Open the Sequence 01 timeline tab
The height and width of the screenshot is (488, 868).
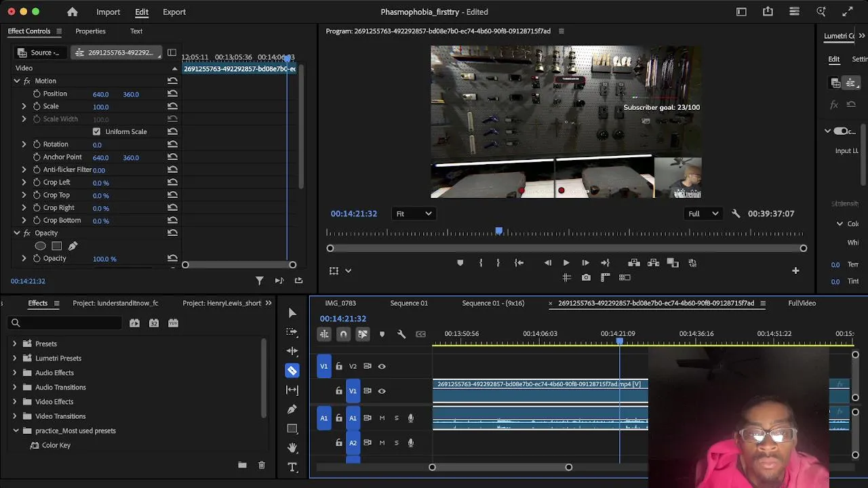[x=409, y=303]
